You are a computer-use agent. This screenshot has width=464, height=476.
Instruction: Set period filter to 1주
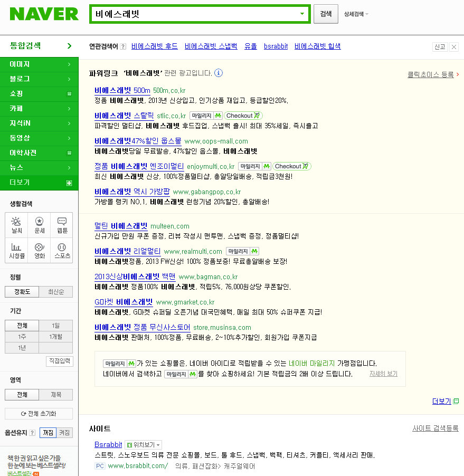22,337
